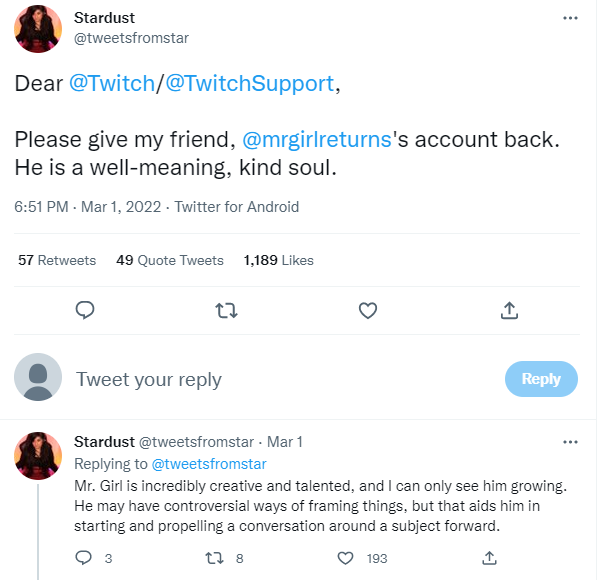Open more options on main tweet
605x580 pixels.
tap(570, 19)
